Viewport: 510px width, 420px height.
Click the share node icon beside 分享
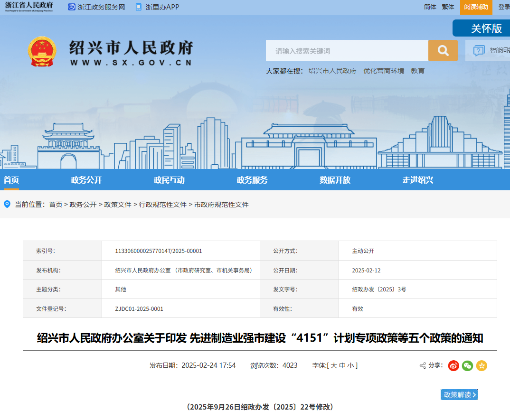tap(423, 365)
